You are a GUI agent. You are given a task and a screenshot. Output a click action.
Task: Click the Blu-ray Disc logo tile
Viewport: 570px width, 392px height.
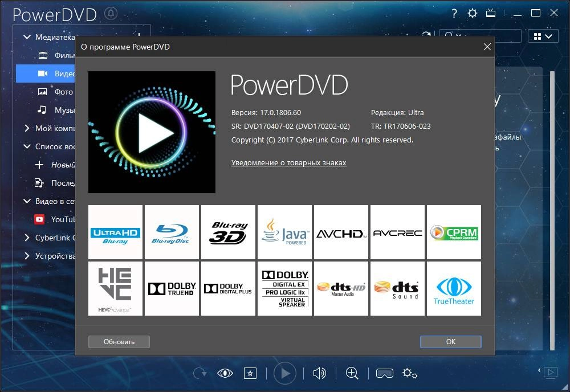point(172,232)
